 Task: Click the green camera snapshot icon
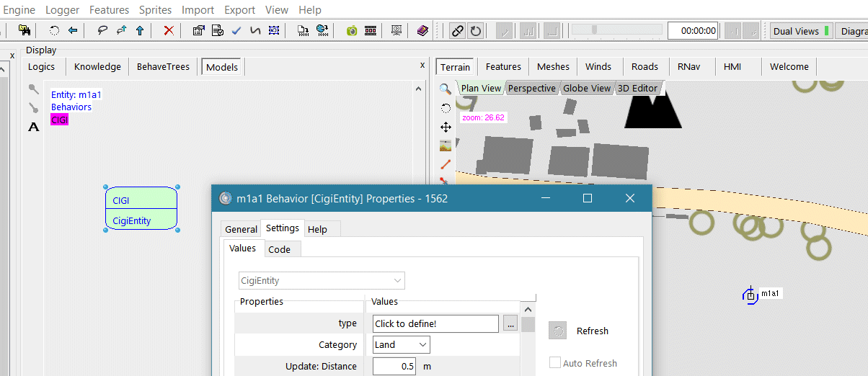pyautogui.click(x=352, y=30)
